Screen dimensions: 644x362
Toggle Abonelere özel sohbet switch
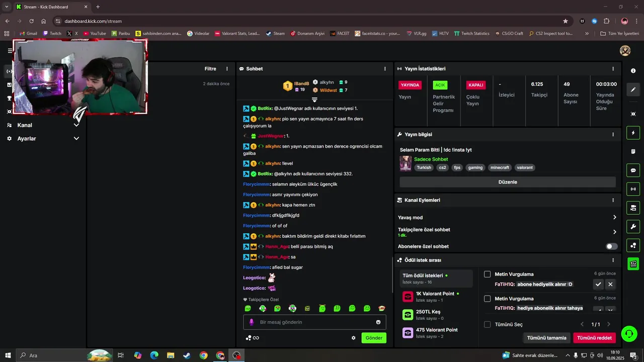pos(611,246)
